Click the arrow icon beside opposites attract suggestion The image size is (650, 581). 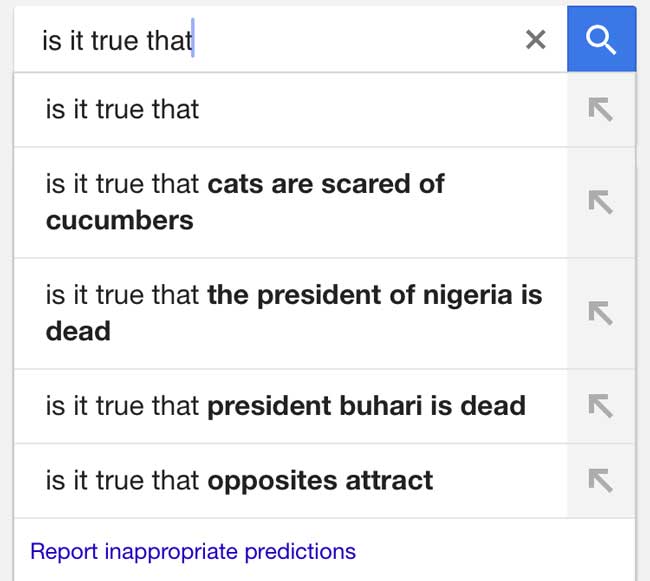[x=600, y=480]
